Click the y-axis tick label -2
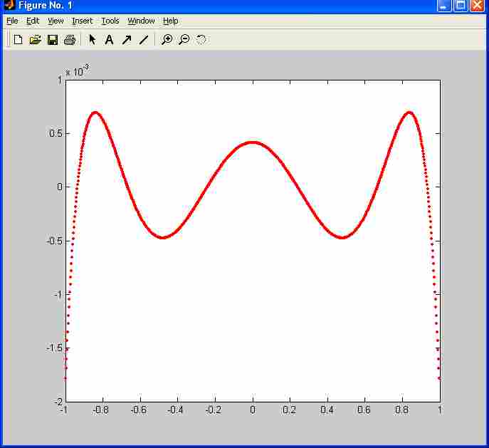The width and height of the screenshot is (489, 448). [x=58, y=401]
